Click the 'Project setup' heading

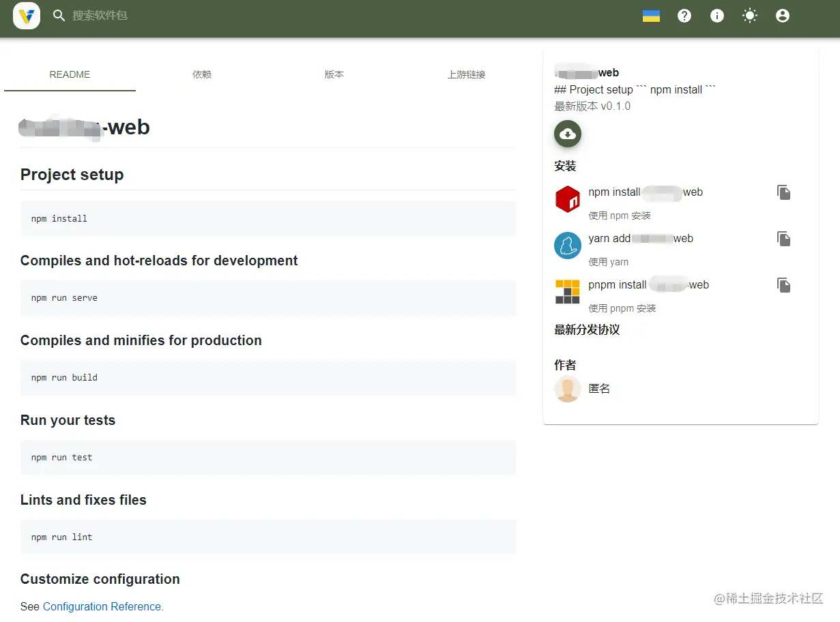(72, 175)
